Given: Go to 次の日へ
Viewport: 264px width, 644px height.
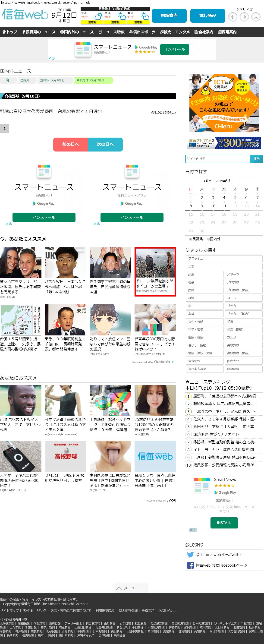Looking at the screenshot, I should (x=105, y=144).
